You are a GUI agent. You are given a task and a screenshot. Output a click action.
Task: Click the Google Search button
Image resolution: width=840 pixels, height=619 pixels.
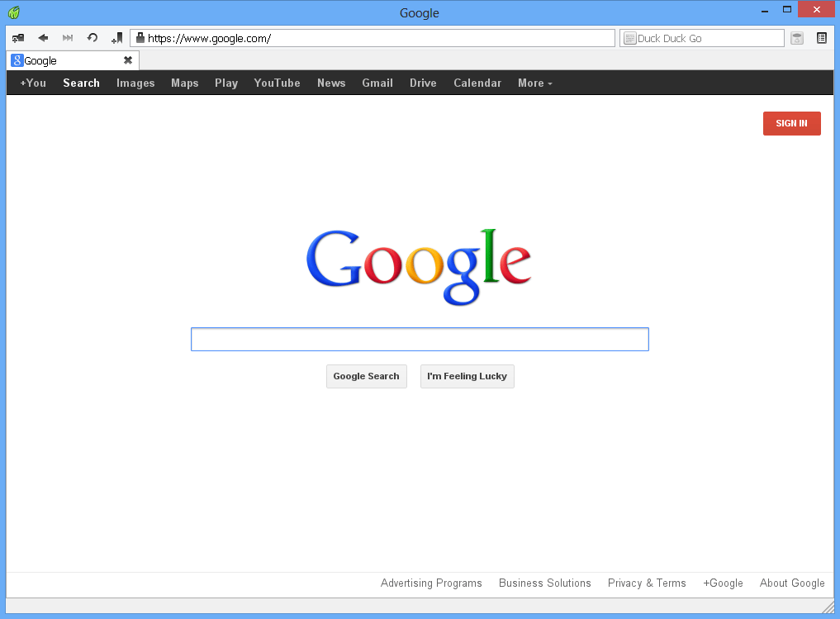(367, 376)
